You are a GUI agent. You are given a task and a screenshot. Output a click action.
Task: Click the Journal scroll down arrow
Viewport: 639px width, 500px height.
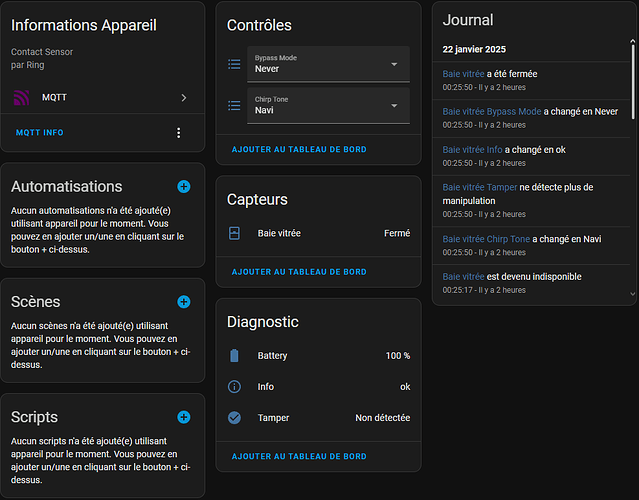pyautogui.click(x=633, y=293)
